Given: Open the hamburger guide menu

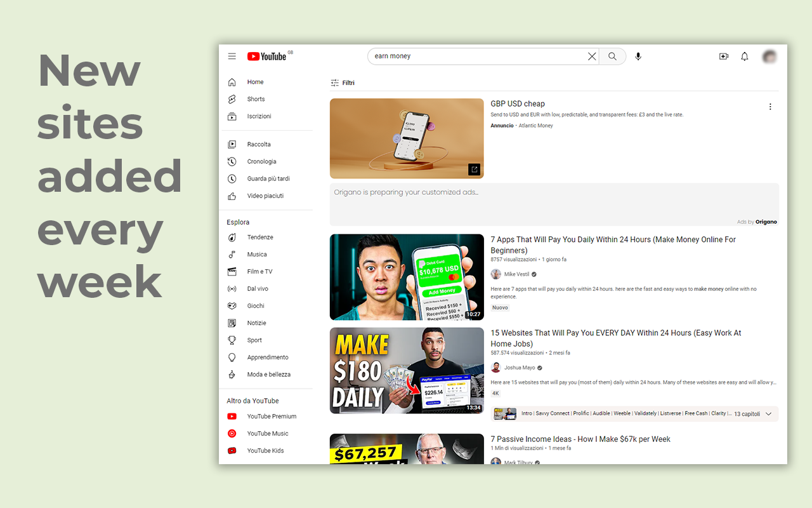Looking at the screenshot, I should 232,57.
